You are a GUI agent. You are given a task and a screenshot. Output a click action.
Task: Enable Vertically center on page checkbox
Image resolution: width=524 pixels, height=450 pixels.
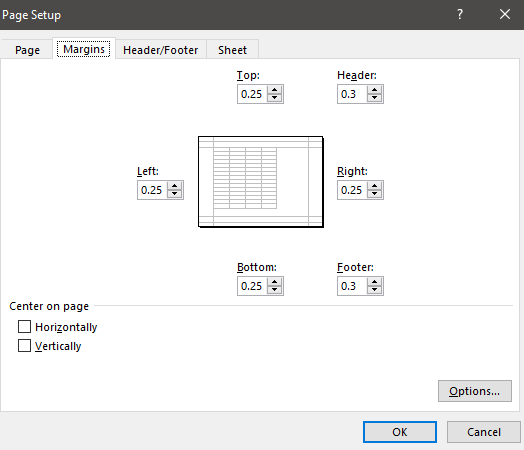coord(24,346)
